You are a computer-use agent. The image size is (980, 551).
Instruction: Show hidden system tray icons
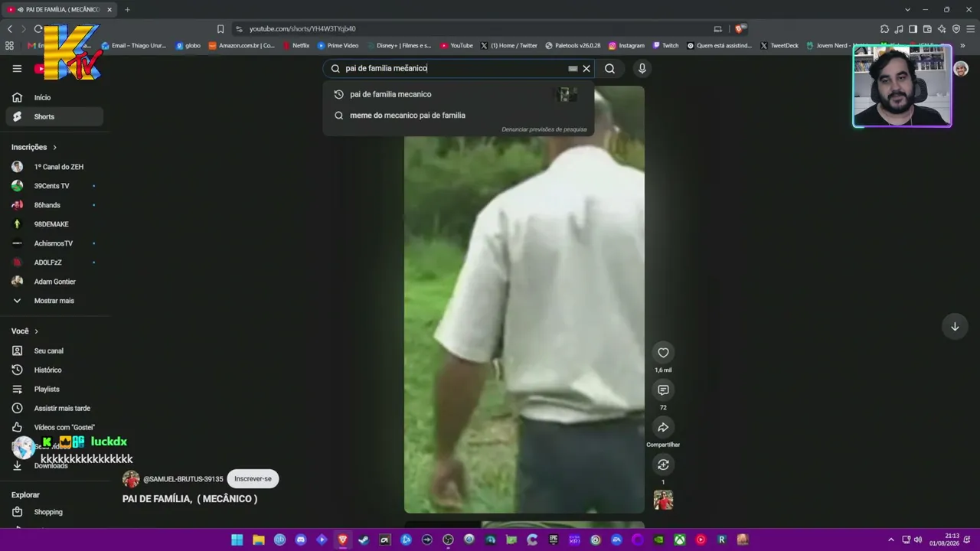[x=890, y=540]
